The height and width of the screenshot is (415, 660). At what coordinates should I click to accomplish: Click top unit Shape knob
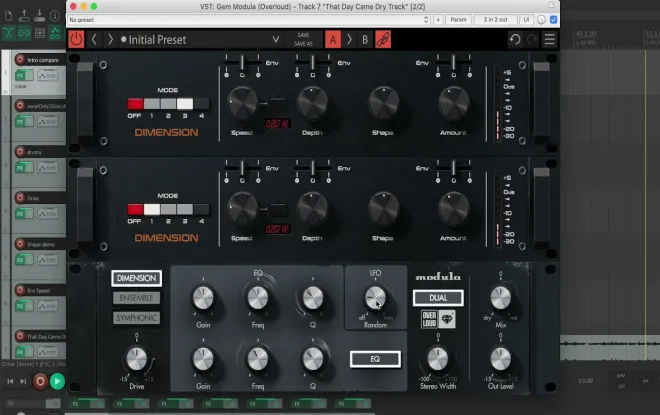coord(383,102)
